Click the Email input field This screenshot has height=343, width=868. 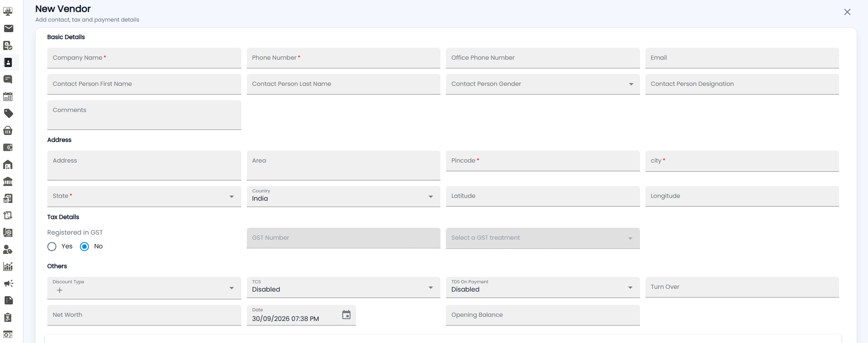click(742, 58)
